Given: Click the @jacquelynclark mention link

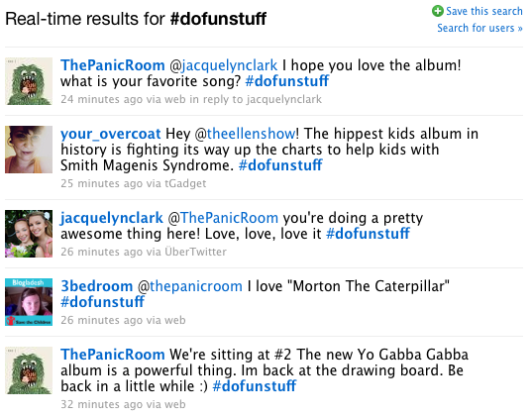Looking at the screenshot, I should (x=223, y=65).
